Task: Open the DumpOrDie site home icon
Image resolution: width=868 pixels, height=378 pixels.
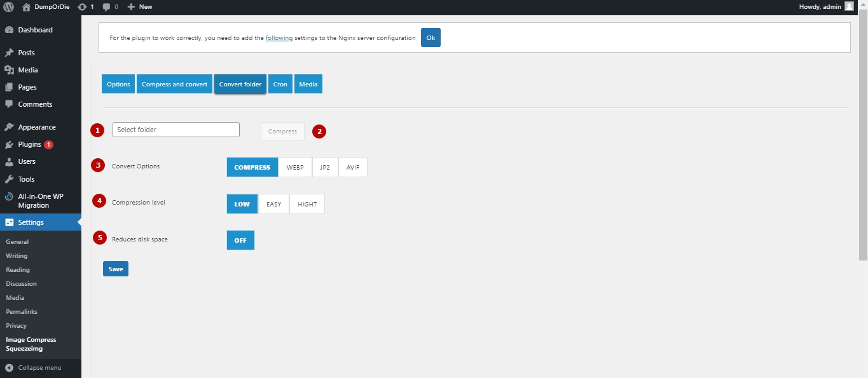Action: click(26, 7)
